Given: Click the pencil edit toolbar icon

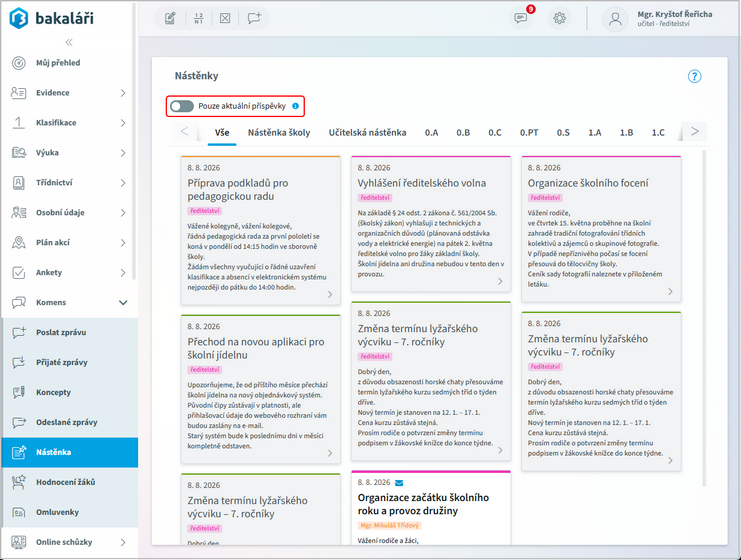Looking at the screenshot, I should point(170,18).
